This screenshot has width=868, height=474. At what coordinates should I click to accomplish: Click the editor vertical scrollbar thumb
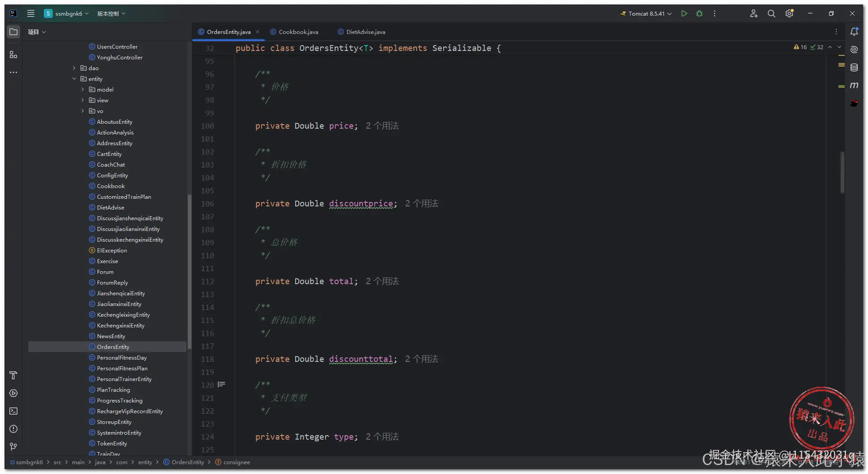(x=843, y=172)
